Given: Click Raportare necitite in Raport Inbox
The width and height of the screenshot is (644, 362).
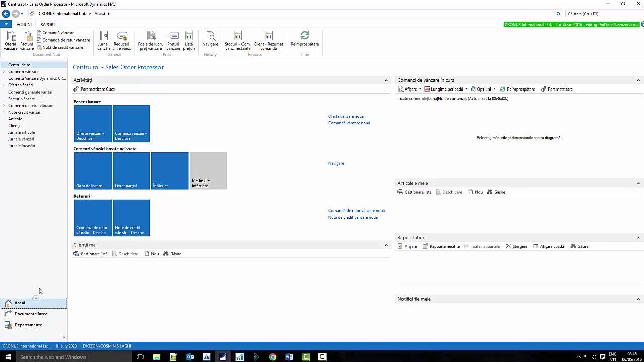Looking at the screenshot, I should point(441,246).
